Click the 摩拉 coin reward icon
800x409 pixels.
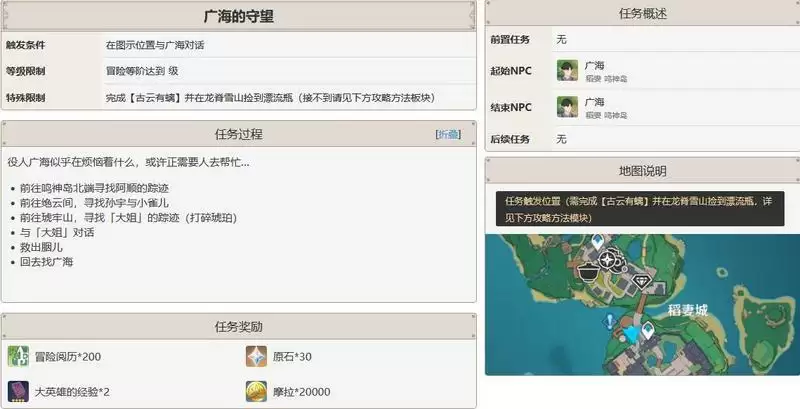(x=256, y=391)
